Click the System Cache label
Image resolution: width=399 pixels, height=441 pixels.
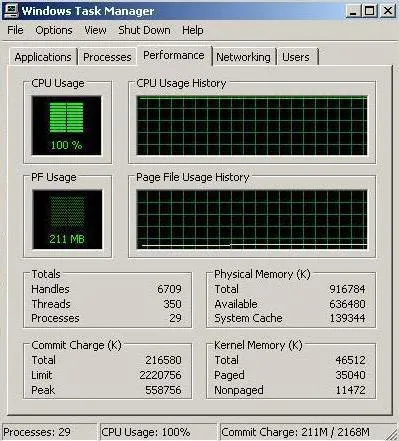pos(248,318)
